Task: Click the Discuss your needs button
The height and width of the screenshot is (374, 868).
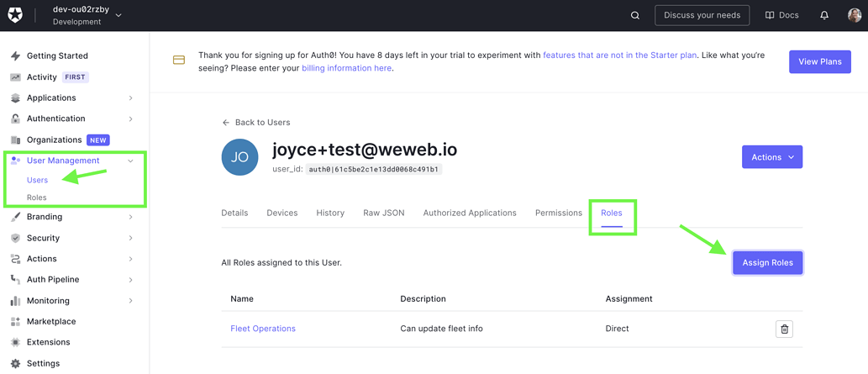Action: coord(702,15)
